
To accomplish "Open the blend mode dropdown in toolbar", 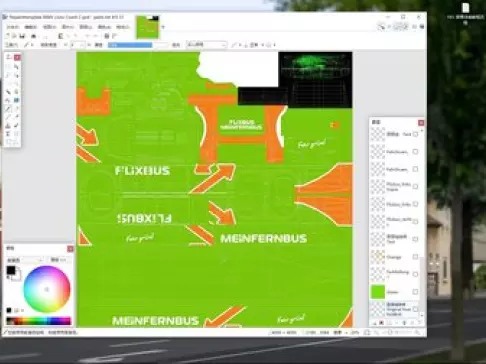I will [x=207, y=45].
